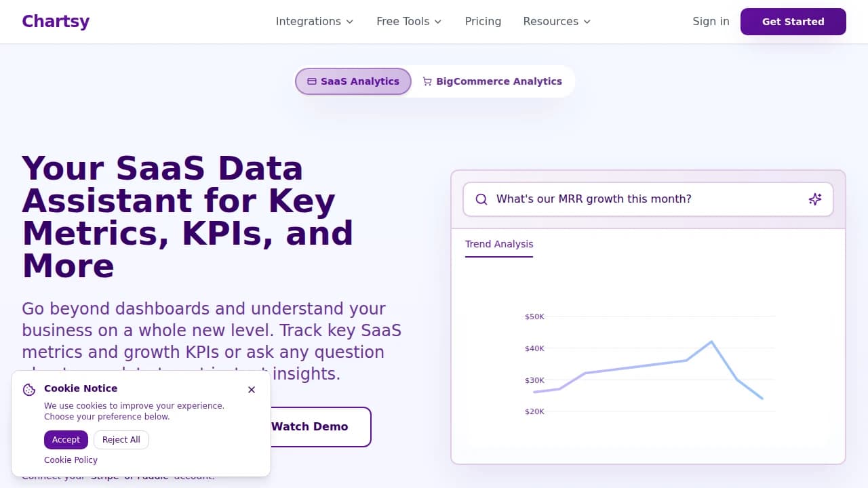Click the shopping cart icon beside BigCommerce Analytics
The image size is (868, 488).
(x=427, y=81)
